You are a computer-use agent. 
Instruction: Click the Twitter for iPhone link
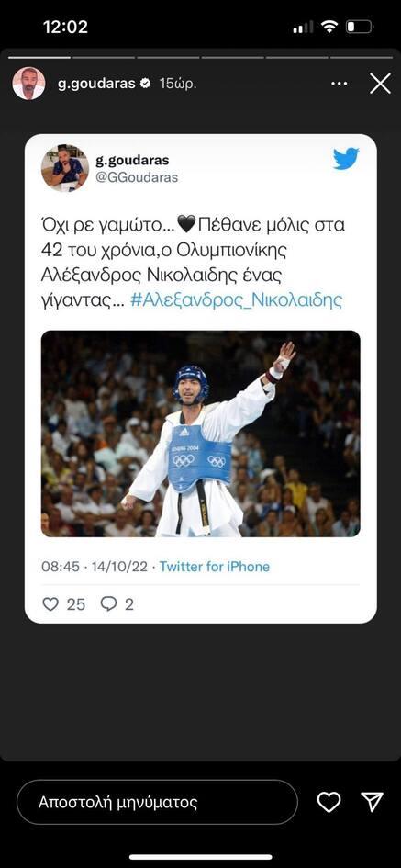[x=215, y=567]
